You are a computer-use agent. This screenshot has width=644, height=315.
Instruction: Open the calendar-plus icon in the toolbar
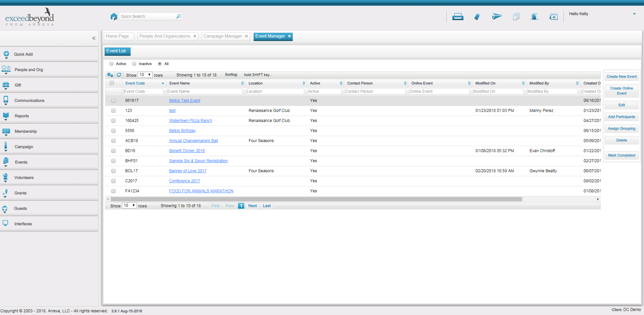click(553, 16)
